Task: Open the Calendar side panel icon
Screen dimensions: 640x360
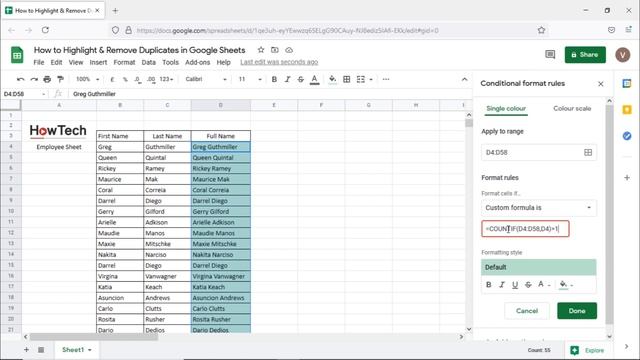Action: pos(627,83)
